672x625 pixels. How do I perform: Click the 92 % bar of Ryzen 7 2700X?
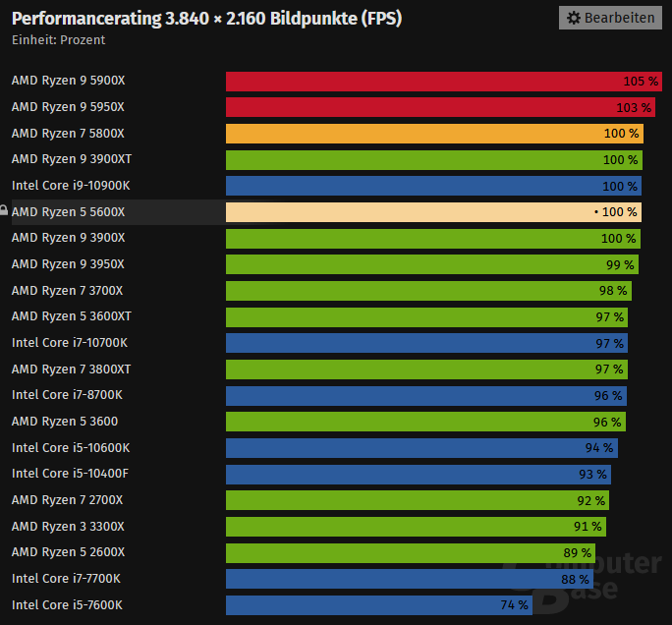click(x=418, y=500)
